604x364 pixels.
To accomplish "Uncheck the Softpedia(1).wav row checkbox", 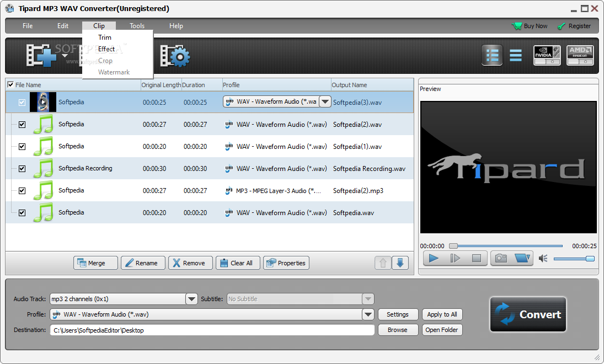I will click(x=22, y=146).
